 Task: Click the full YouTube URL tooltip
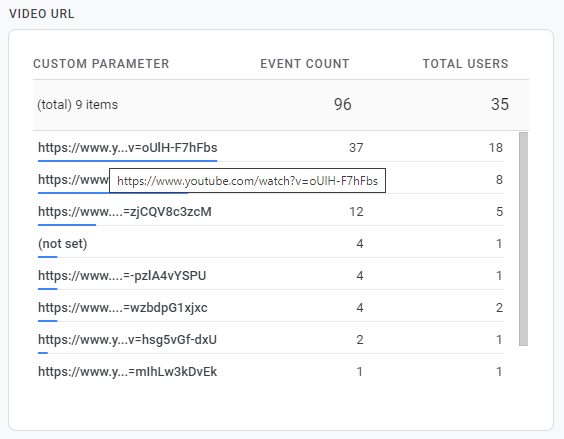pyautogui.click(x=247, y=181)
